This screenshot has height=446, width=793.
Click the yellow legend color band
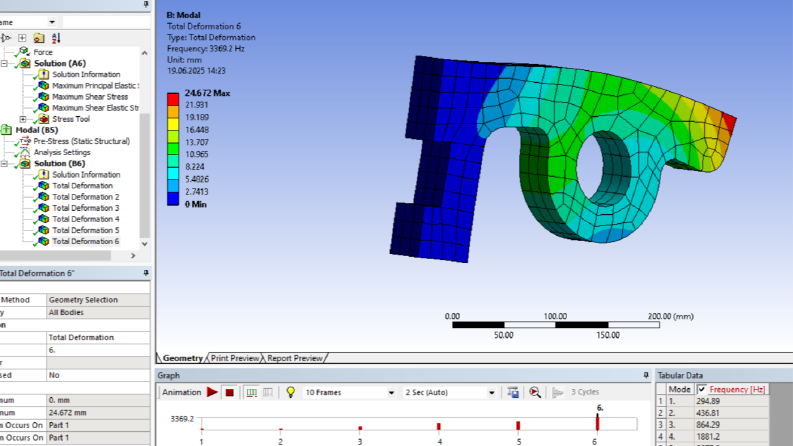coord(173,124)
